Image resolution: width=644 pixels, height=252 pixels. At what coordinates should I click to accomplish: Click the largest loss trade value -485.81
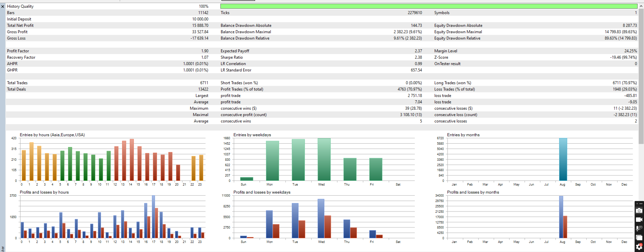631,96
